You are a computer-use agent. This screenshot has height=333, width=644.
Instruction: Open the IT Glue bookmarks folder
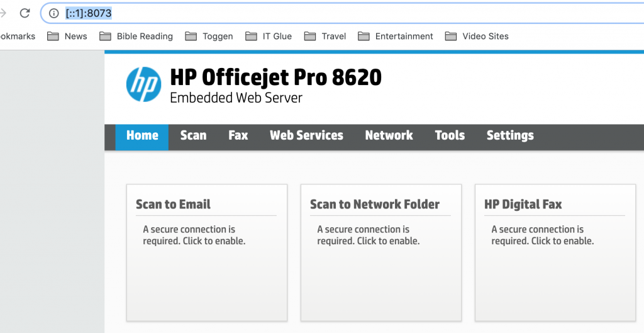click(x=269, y=36)
